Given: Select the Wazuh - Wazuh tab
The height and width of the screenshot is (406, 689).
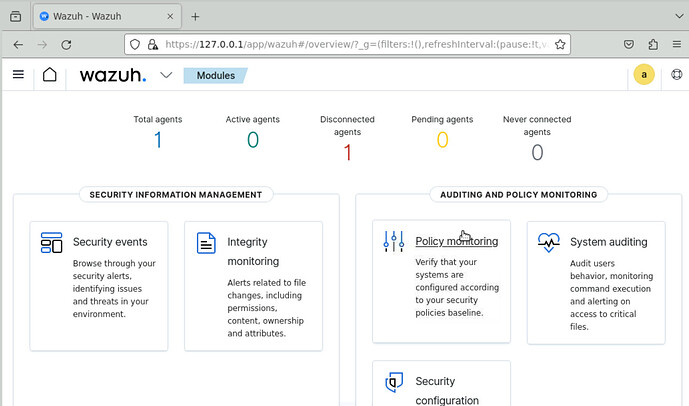Looking at the screenshot, I should [107, 17].
